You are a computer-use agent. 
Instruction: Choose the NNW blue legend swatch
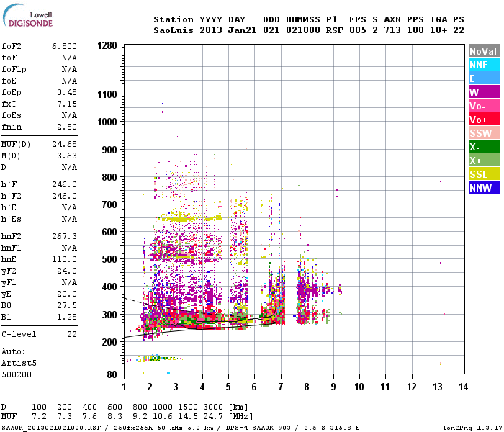point(484,187)
